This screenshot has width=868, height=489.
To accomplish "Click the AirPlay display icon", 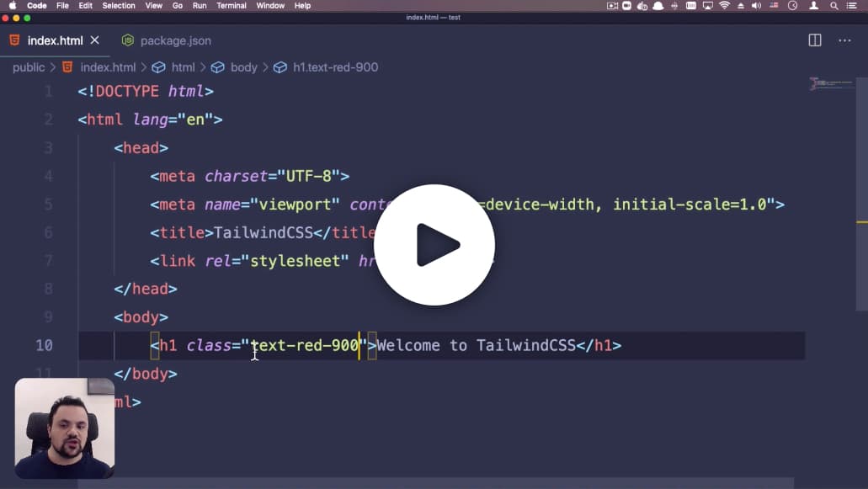I will [707, 6].
